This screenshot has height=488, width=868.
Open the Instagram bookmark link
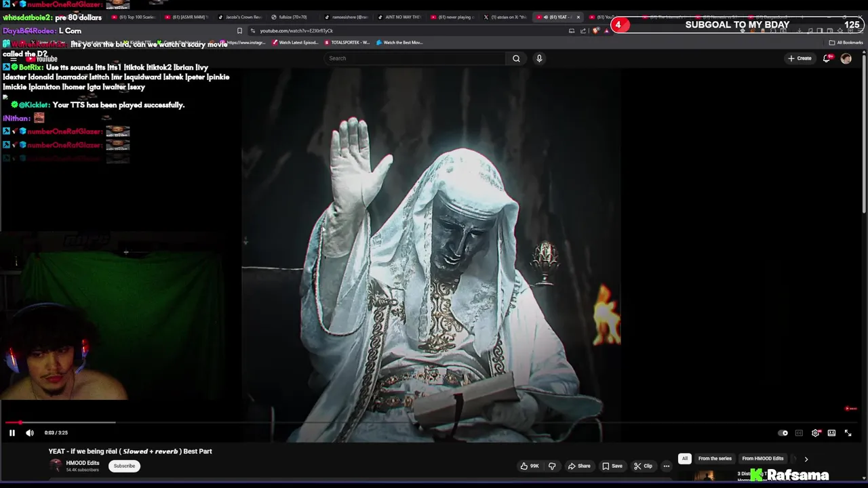244,43
